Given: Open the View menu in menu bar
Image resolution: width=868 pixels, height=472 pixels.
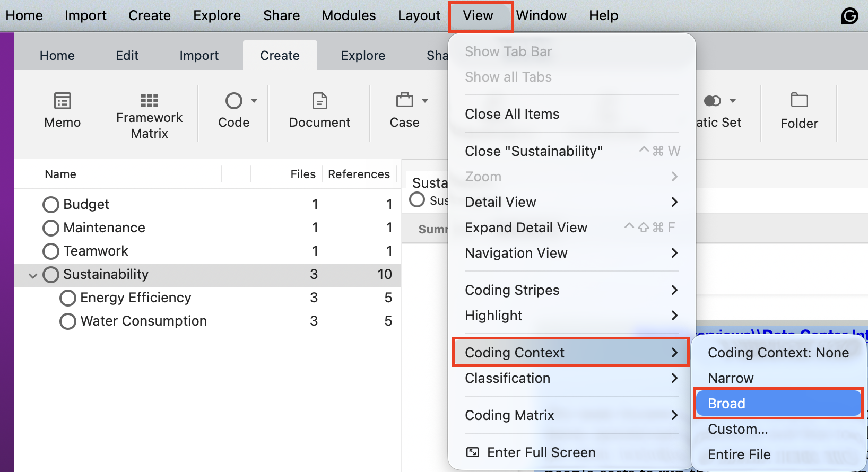Looking at the screenshot, I should (478, 16).
